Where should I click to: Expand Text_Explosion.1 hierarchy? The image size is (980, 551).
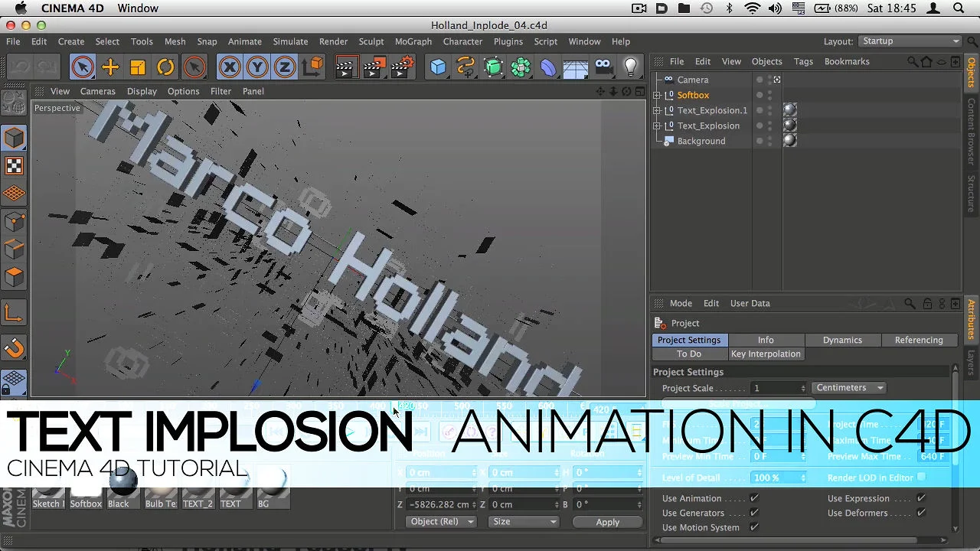(657, 110)
